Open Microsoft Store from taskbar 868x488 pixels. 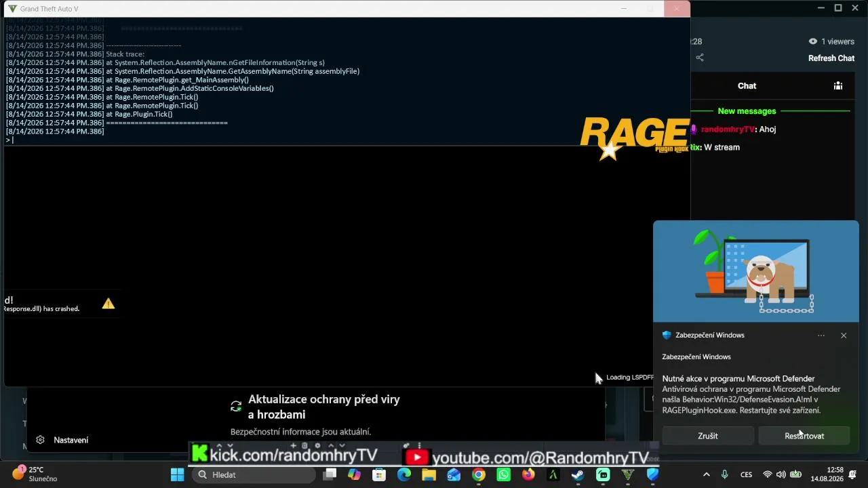[x=379, y=474]
